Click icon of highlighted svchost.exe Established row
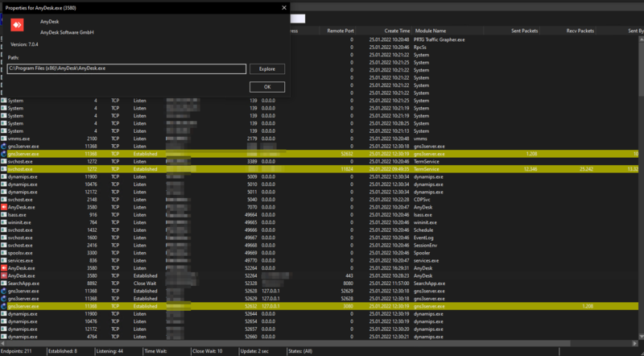This screenshot has height=356, width=644. coord(3,169)
